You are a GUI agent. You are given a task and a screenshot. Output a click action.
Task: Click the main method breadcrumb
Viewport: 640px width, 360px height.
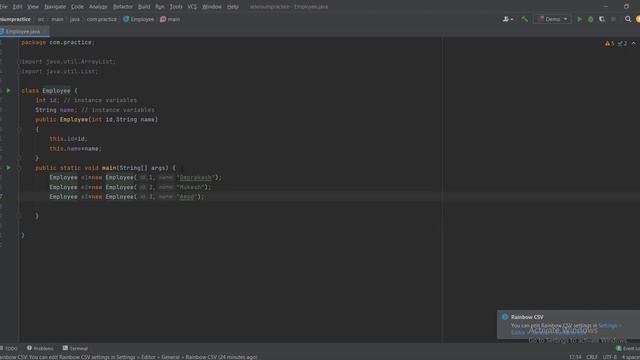[170, 19]
